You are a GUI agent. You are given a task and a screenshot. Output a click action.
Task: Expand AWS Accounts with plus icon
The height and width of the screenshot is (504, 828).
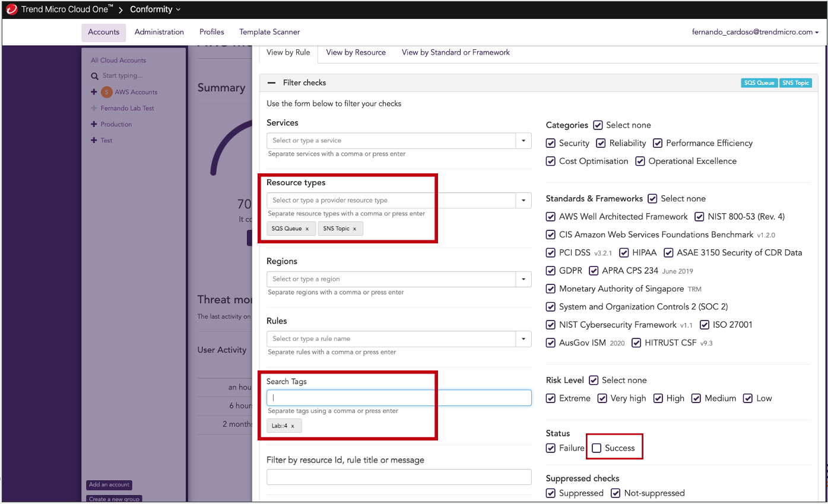(94, 92)
